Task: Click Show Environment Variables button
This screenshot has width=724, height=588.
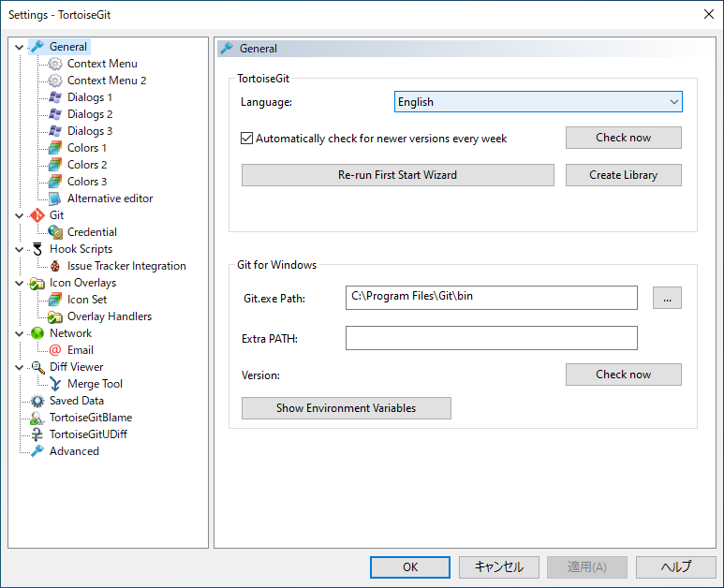Action: click(347, 408)
